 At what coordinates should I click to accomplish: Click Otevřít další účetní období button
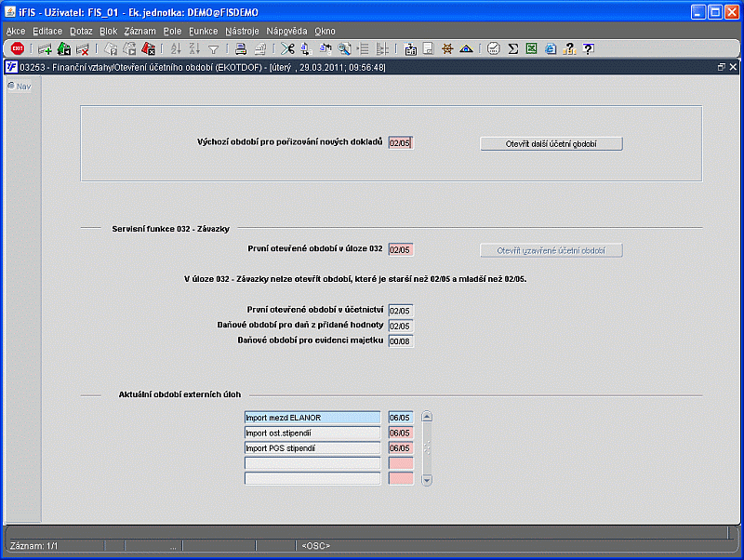pos(551,144)
